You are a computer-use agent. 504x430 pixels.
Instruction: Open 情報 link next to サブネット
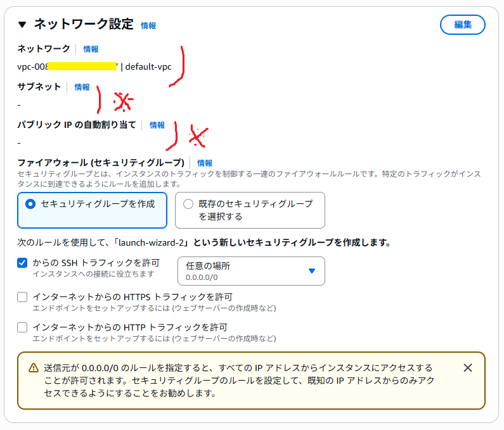pos(82,87)
